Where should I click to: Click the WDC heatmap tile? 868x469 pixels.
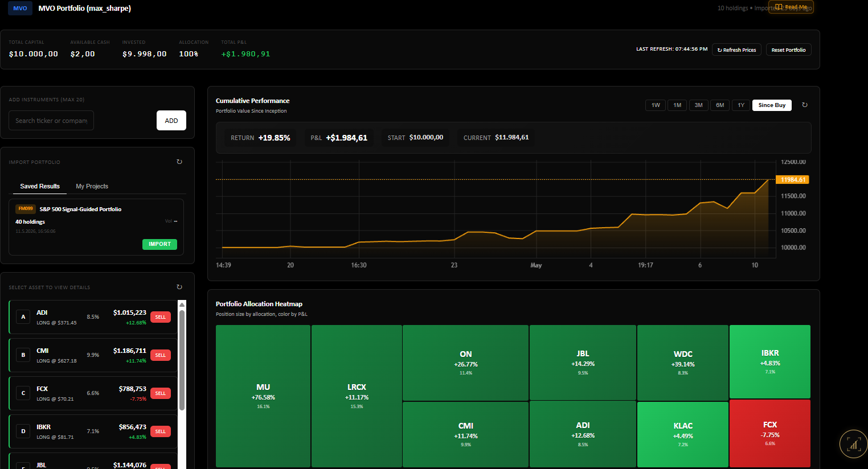coord(683,363)
